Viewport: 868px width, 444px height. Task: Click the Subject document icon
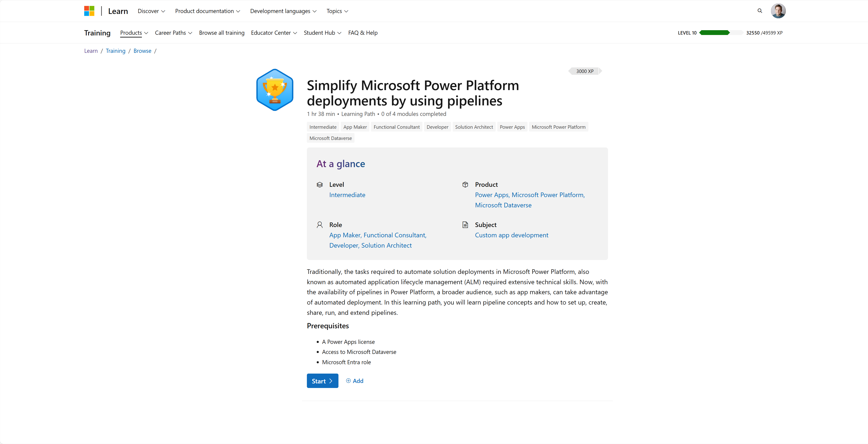click(x=465, y=225)
